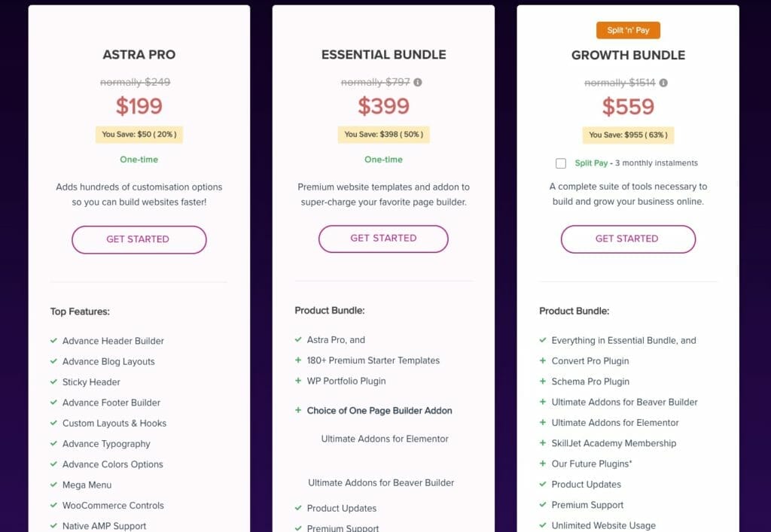771x532 pixels.
Task: Click the info icon beside normally $1514
Action: pos(663,83)
